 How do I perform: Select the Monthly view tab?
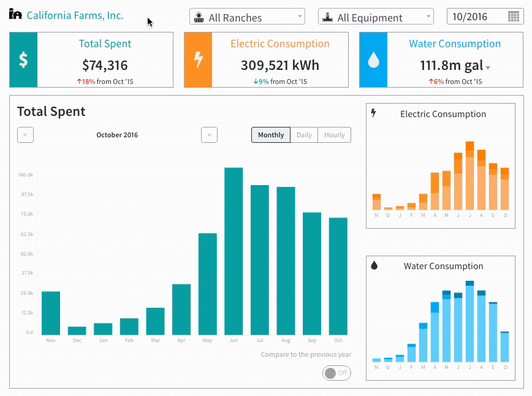271,135
